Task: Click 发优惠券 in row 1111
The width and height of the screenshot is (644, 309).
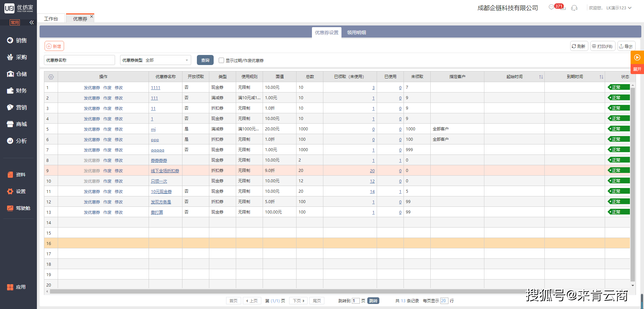Action: coord(92,88)
